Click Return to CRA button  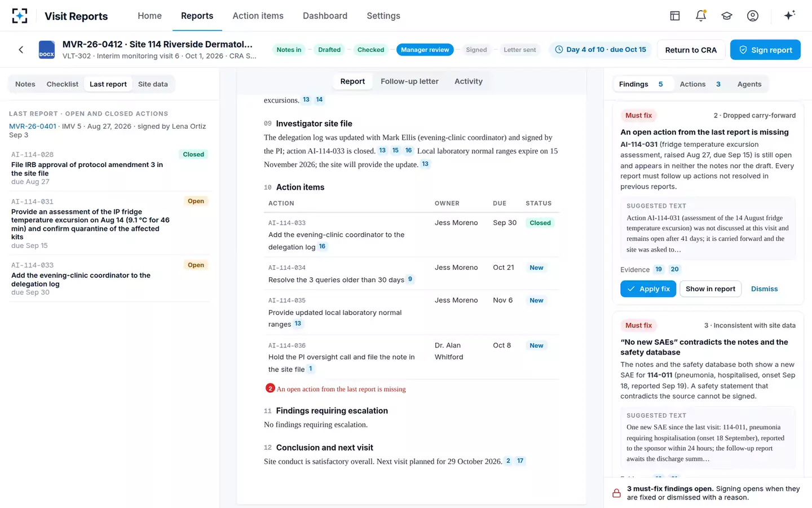(x=691, y=50)
